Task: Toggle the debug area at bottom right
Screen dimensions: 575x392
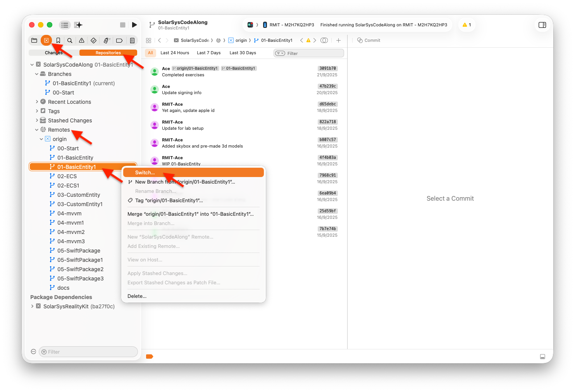Action: tap(542, 356)
